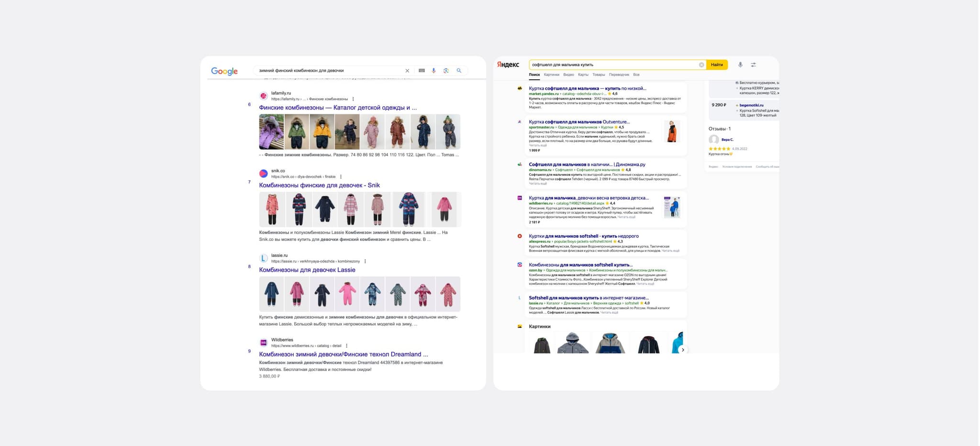Open three-dot menu for snik.co result
This screenshot has height=446, width=980.
coord(341,177)
